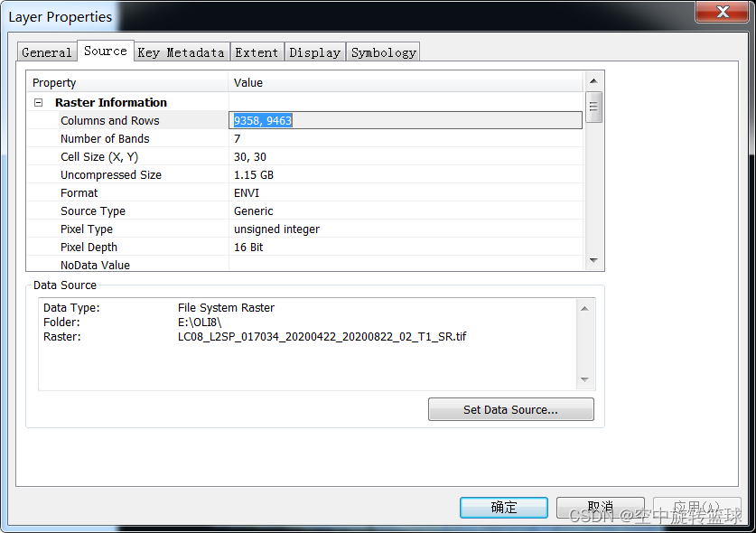Click the Pixel Depth property
The height and width of the screenshot is (533, 756).
(89, 248)
